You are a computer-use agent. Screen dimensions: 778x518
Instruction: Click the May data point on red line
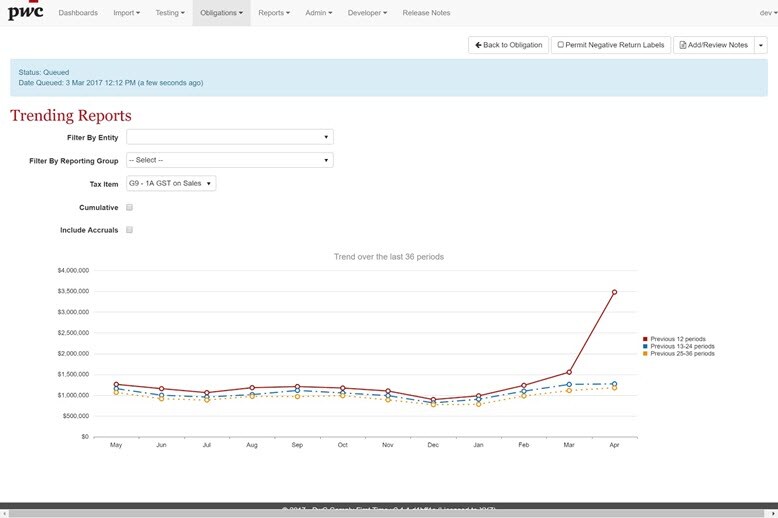tap(116, 384)
